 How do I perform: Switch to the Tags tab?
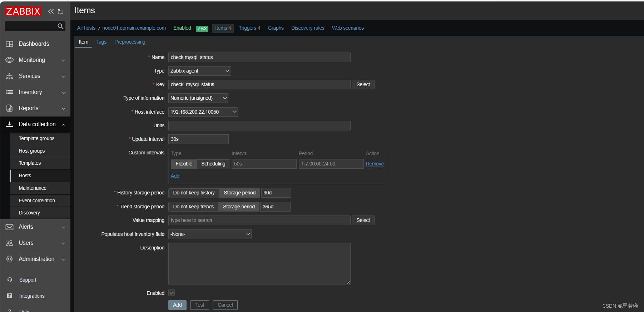coord(101,42)
